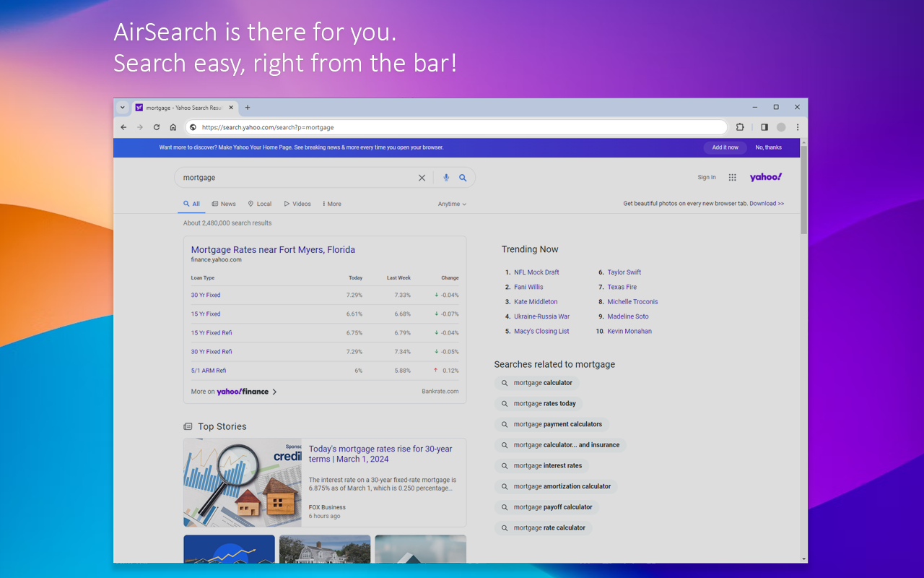Click More on Yahoo Finance link
The height and width of the screenshot is (578, 924).
[x=234, y=392]
